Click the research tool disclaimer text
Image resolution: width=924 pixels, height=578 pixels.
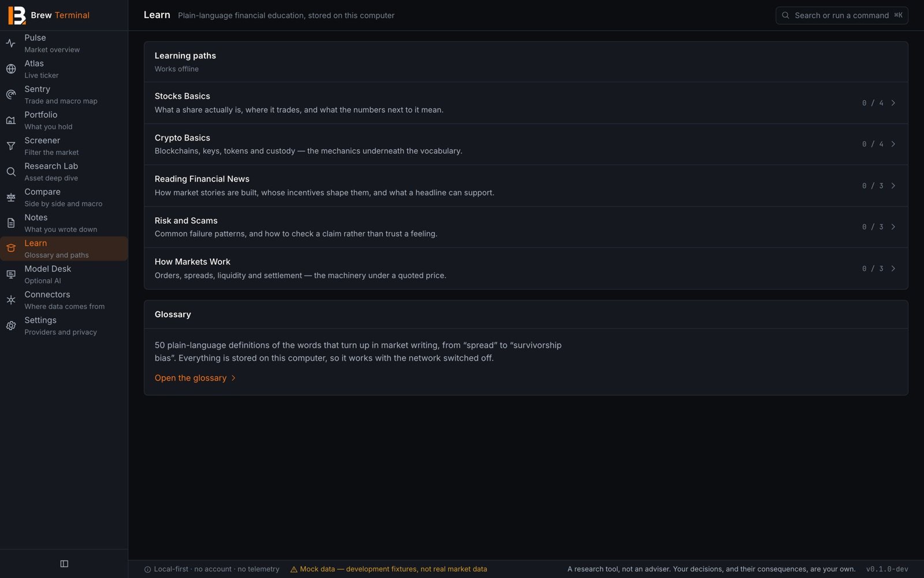711,569
